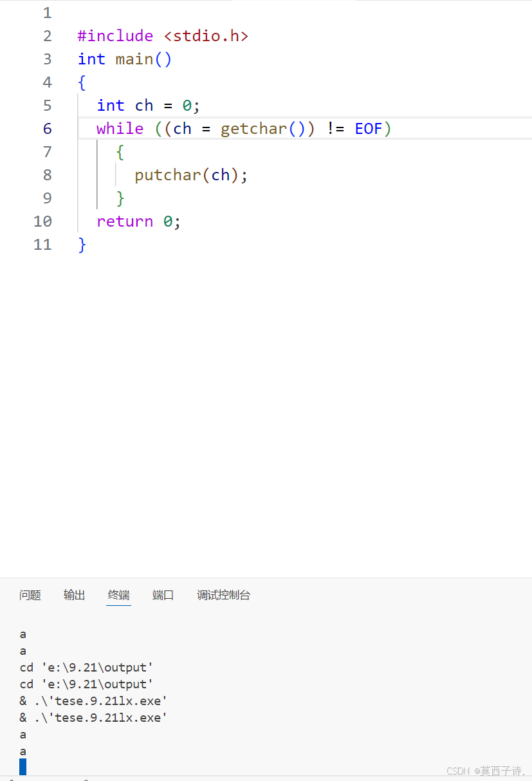The image size is (532, 781).
Task: Click the putchar(ch) statement on line 8
Action: click(190, 174)
